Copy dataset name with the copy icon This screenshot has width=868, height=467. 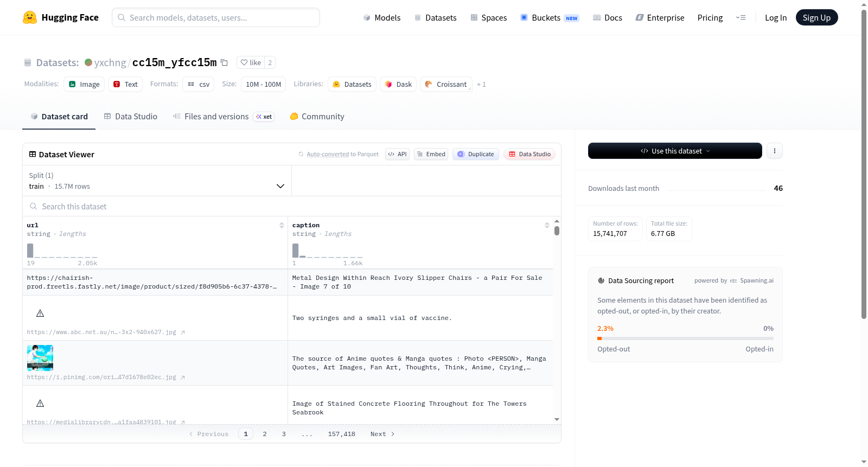(224, 62)
